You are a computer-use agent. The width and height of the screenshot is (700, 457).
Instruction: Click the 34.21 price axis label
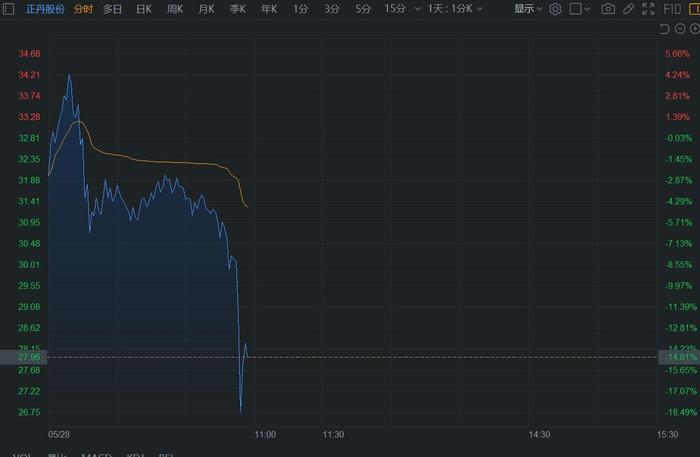point(29,75)
